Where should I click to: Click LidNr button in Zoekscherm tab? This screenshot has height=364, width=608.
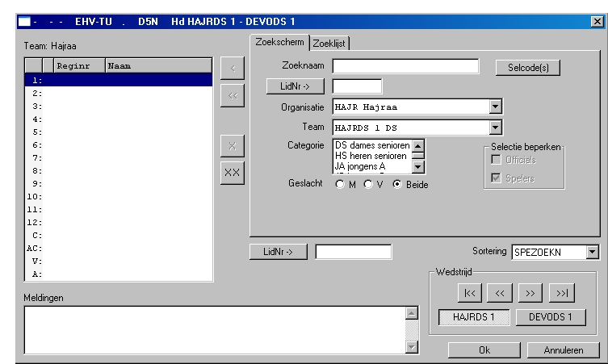(x=295, y=86)
